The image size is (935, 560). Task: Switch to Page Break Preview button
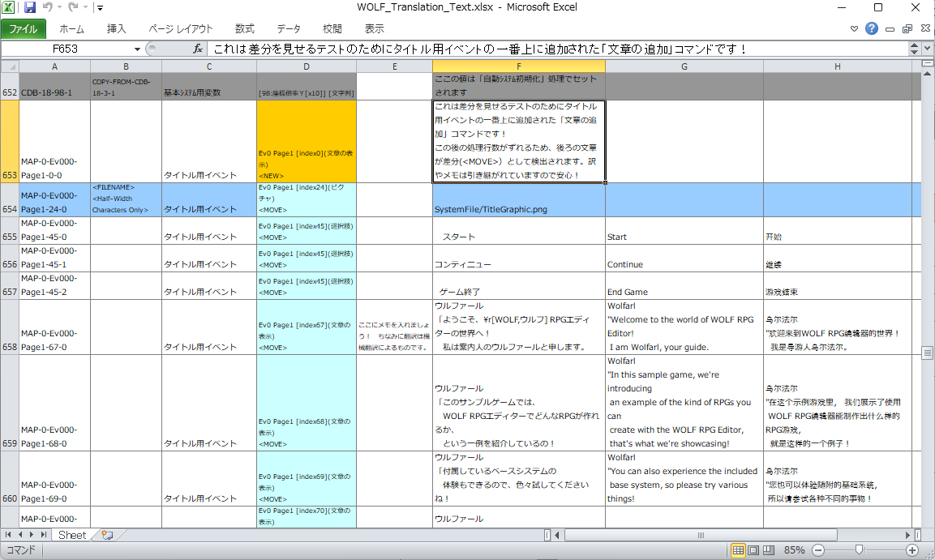[x=769, y=550]
